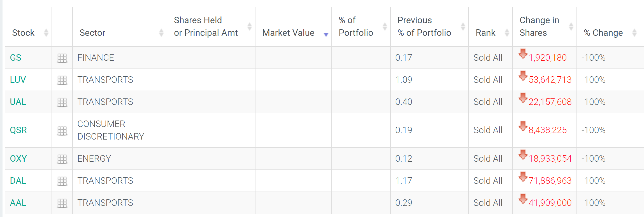The height and width of the screenshot is (217, 644).
Task: Open the grid icon for LUV row
Action: coord(62,80)
